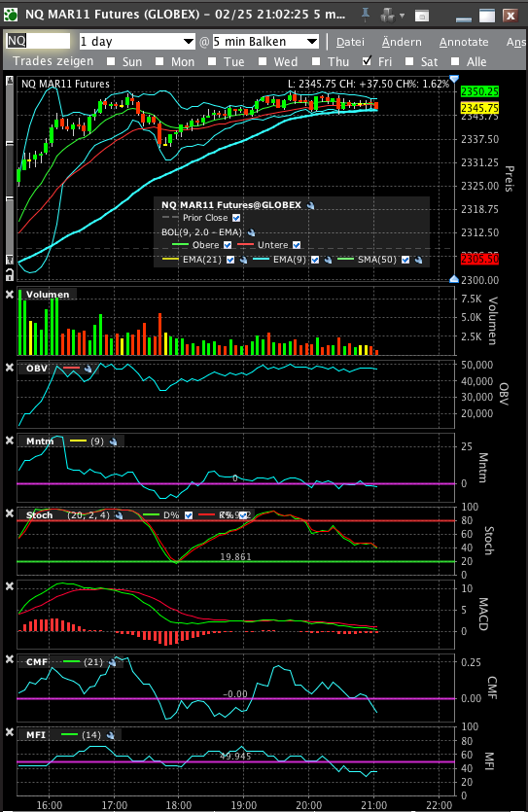The width and height of the screenshot is (528, 812).
Task: Click the pin window icon in title bar
Action: pos(366,15)
